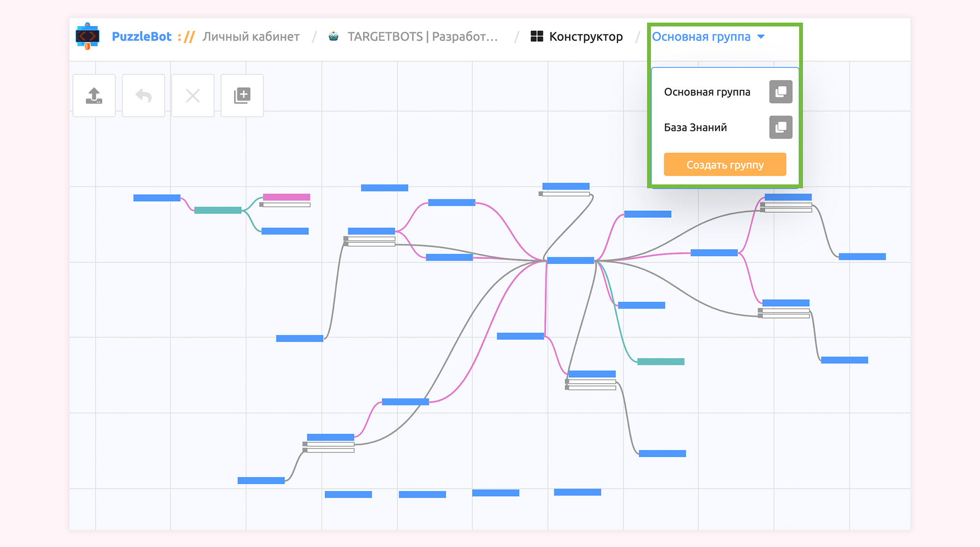Viewport: 980px width, 547px height.
Task: Click the undo arrow icon
Action: coord(144,96)
